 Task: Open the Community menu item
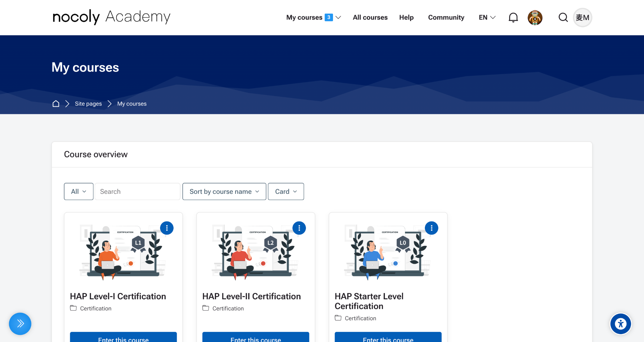point(446,18)
